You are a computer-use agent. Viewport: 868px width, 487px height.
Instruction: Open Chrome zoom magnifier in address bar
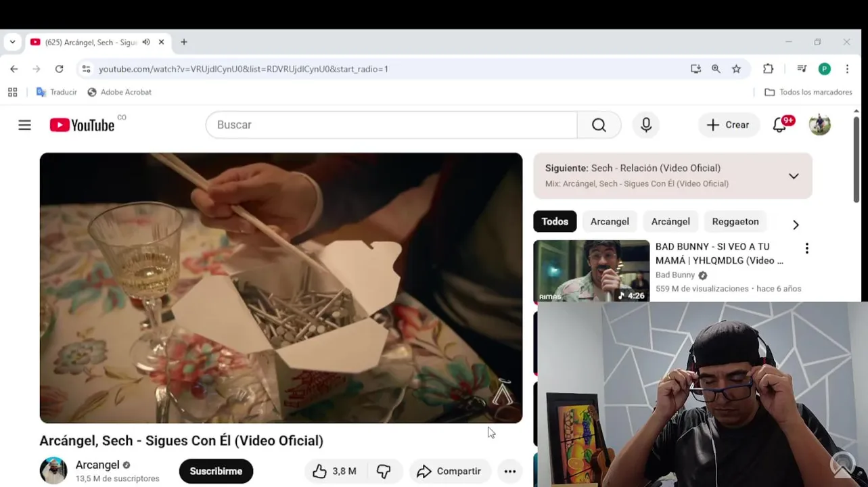click(716, 69)
